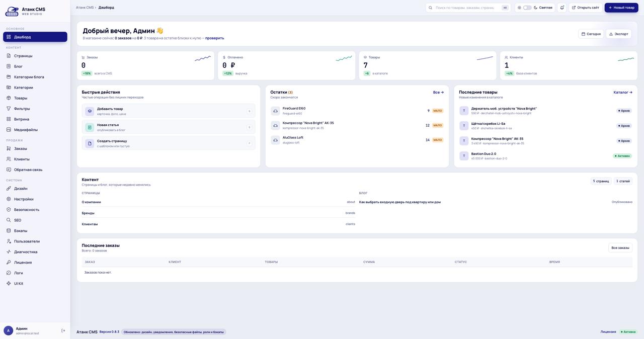
Task: Open the Клиенты sidebar item
Action: pos(35,159)
